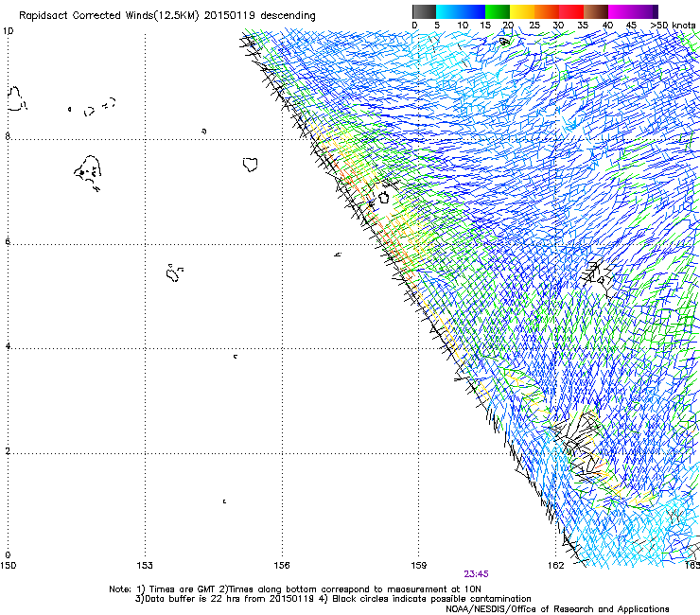The width and height of the screenshot is (700, 615).
Task: Click the longitude label 162
Action: tap(556, 566)
